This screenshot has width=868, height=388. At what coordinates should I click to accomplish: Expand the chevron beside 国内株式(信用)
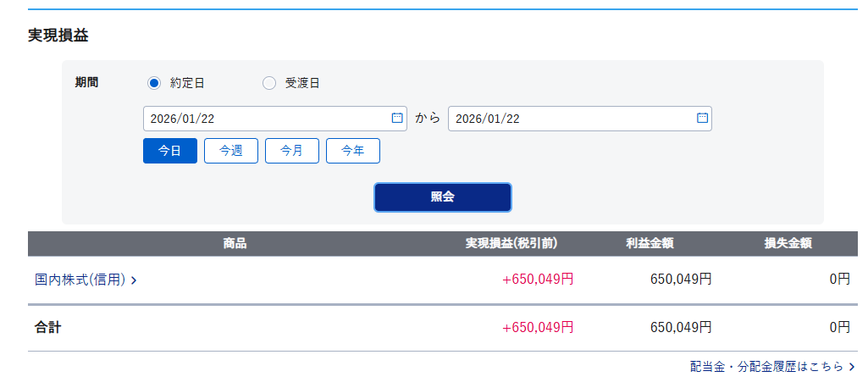[x=134, y=280]
